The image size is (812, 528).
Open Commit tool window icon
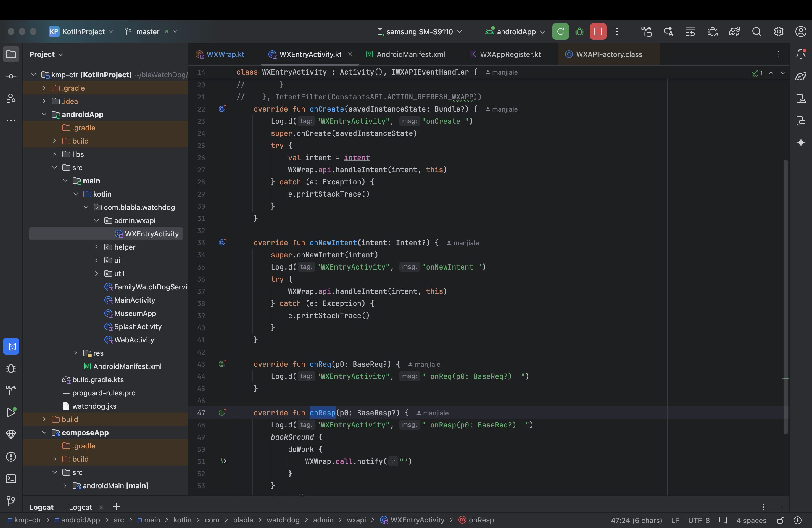click(x=11, y=76)
